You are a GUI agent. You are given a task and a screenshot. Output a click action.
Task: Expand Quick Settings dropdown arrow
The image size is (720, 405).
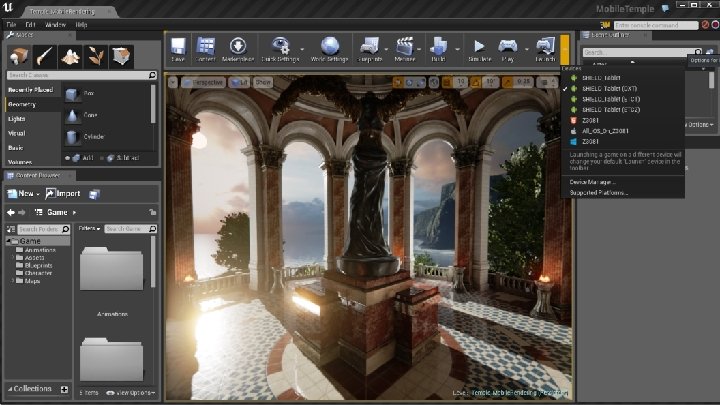(302, 49)
